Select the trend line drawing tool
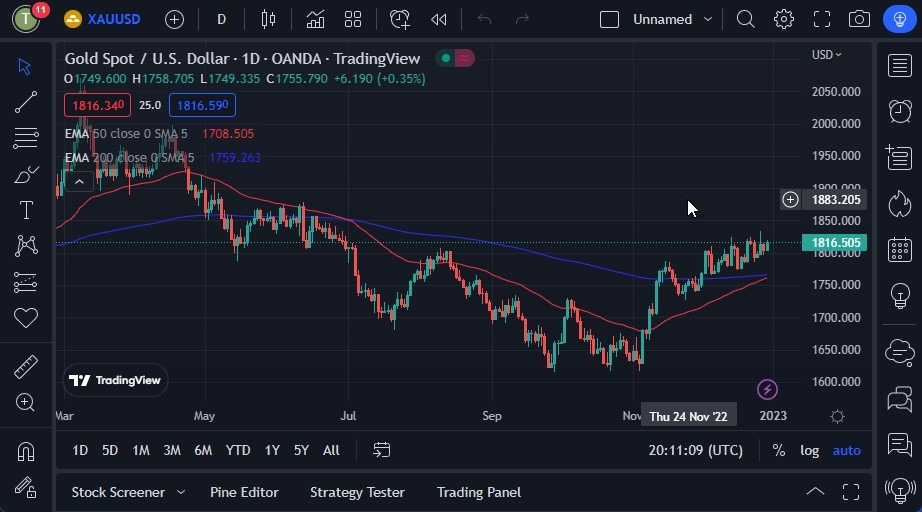 [26, 101]
